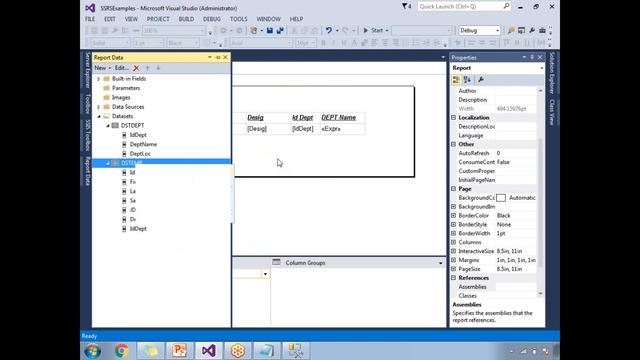Click the New Project toolbar icon
This screenshot has height=360, width=640.
[254, 31]
